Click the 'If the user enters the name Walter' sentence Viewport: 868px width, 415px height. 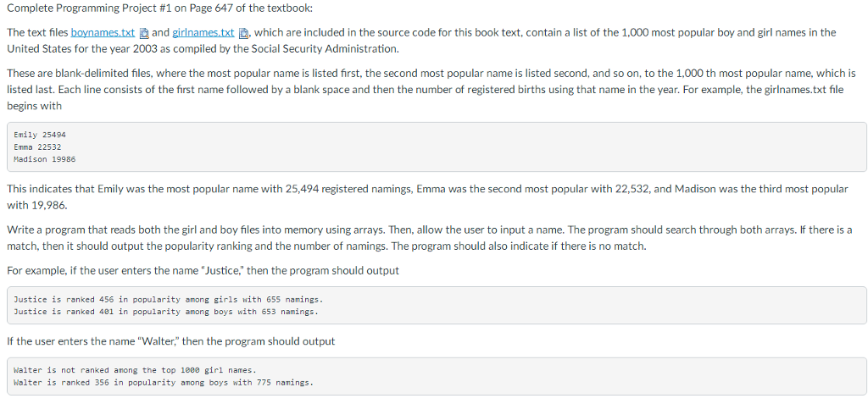pyautogui.click(x=170, y=341)
